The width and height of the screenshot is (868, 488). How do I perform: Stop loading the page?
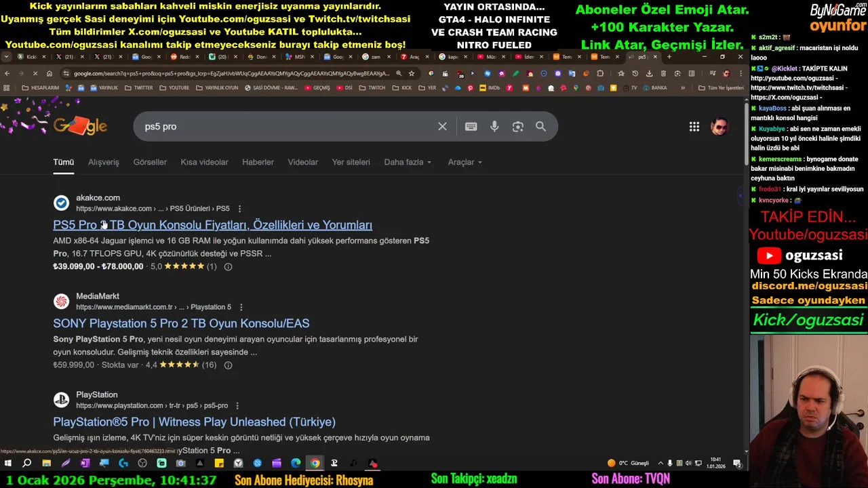point(35,73)
